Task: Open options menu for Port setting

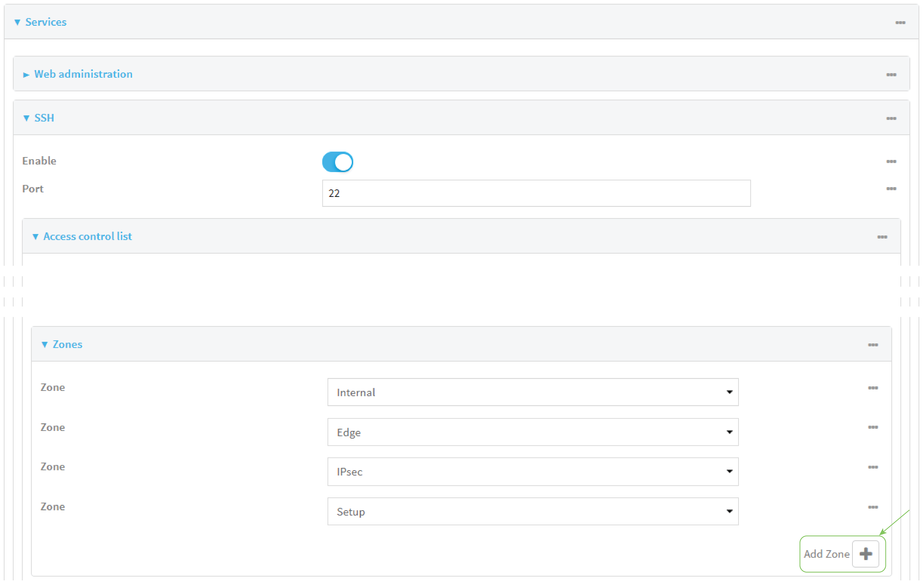Action: tap(891, 189)
